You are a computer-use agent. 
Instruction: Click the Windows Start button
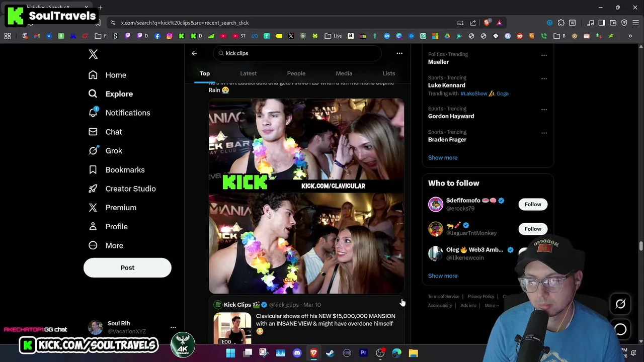[x=230, y=353]
